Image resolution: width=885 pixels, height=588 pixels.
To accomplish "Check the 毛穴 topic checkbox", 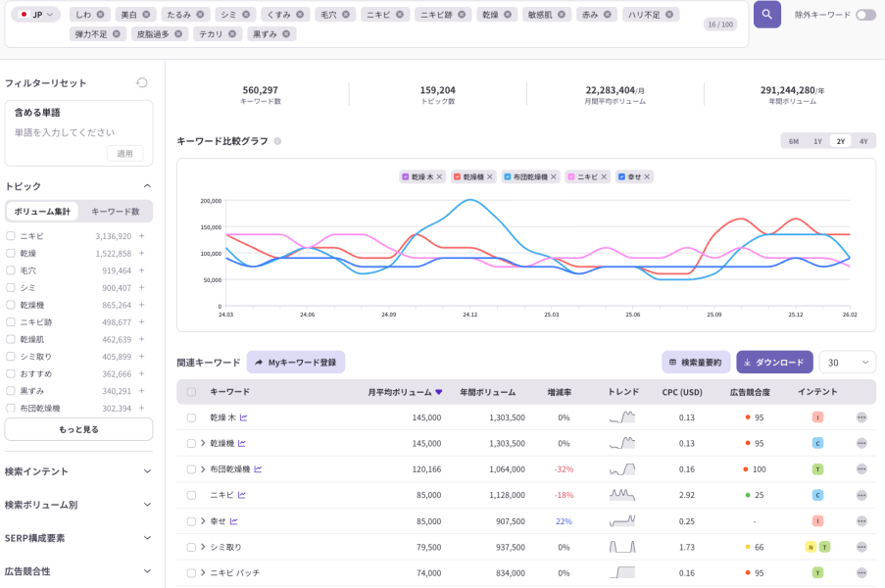I will coord(11,270).
